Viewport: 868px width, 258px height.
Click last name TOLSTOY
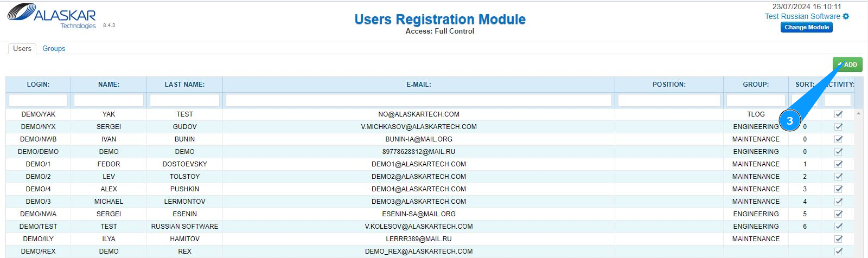tap(184, 177)
